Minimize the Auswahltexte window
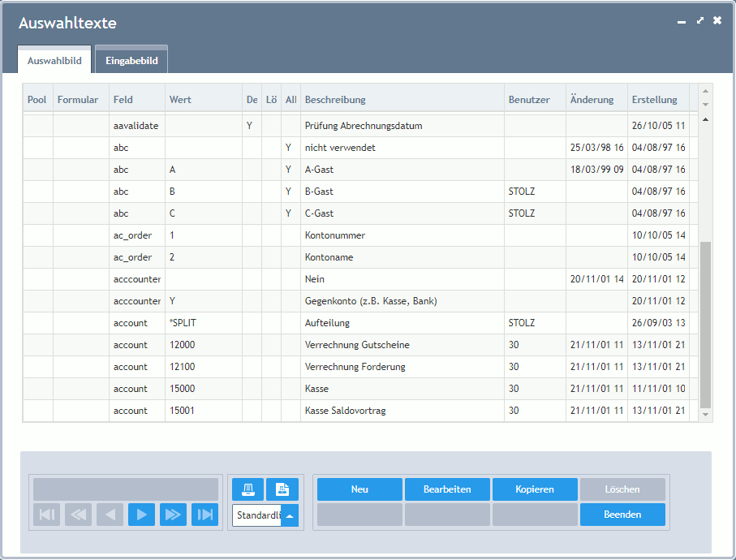The width and height of the screenshot is (736, 560). pos(682,22)
